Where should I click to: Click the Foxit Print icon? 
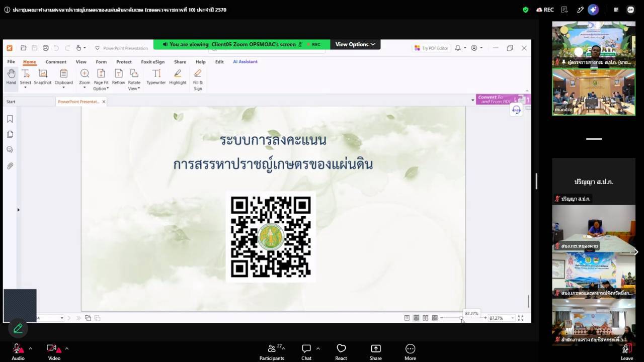pos(45,48)
